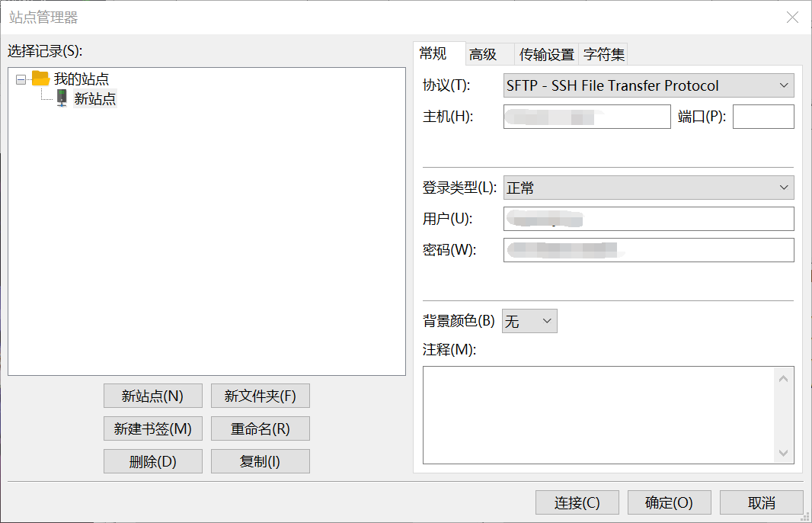812x523 pixels.
Task: Click the 新站点 button
Action: (152, 396)
